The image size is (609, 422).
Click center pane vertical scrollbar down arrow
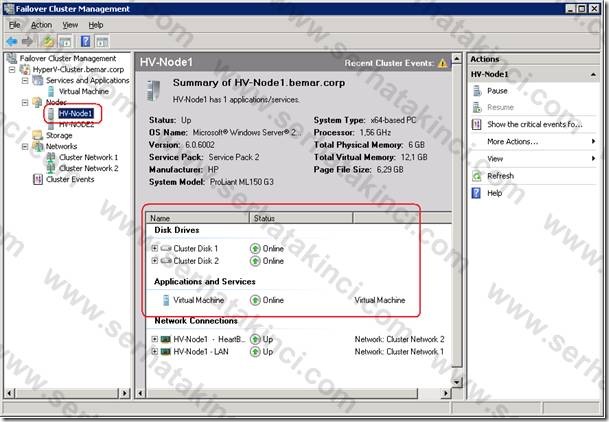[457, 382]
